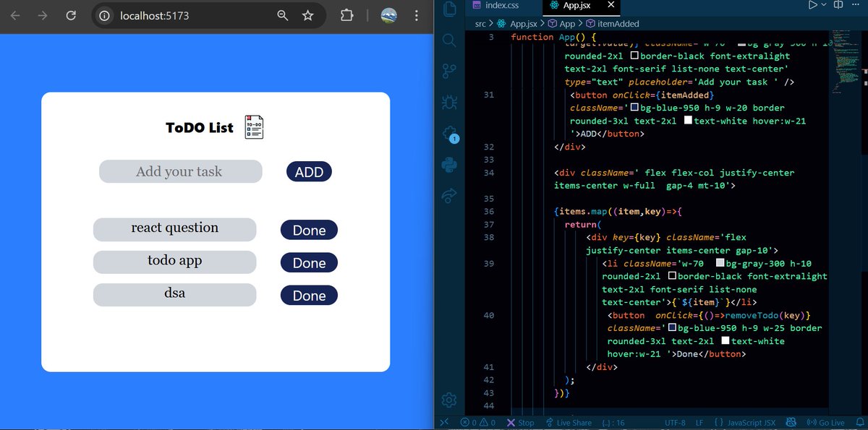This screenshot has height=430, width=868.
Task: Split the editor to the right
Action: (839, 5)
